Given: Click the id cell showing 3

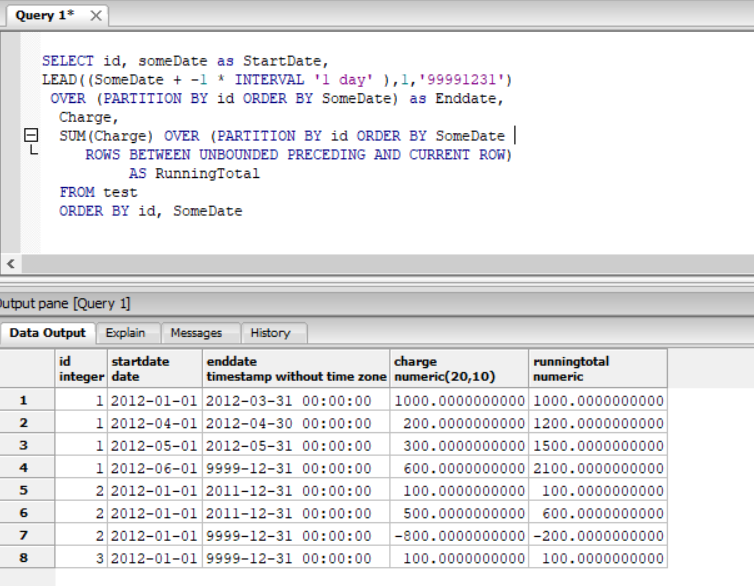Looking at the screenshot, I should pos(81,558).
